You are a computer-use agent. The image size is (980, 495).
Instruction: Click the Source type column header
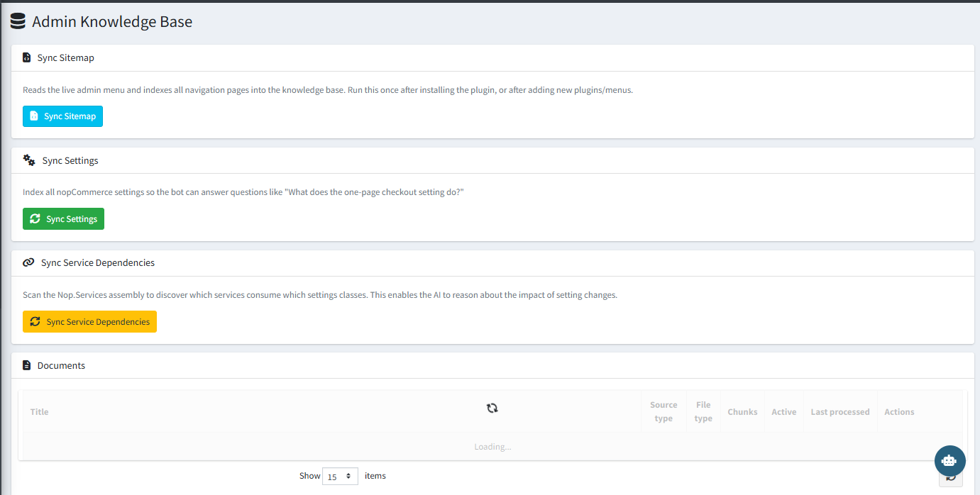[664, 412]
